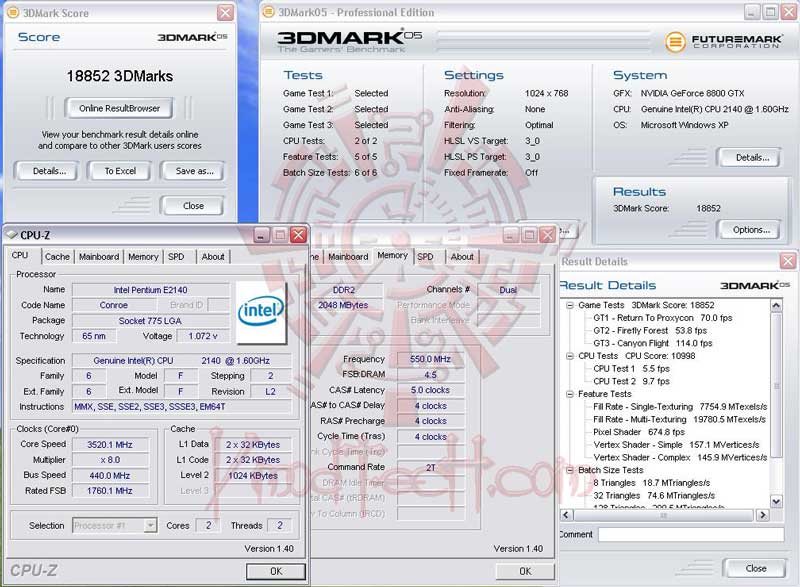Select Vertex Shader - Complex row
Screen dimensions: 800x587
680,457
